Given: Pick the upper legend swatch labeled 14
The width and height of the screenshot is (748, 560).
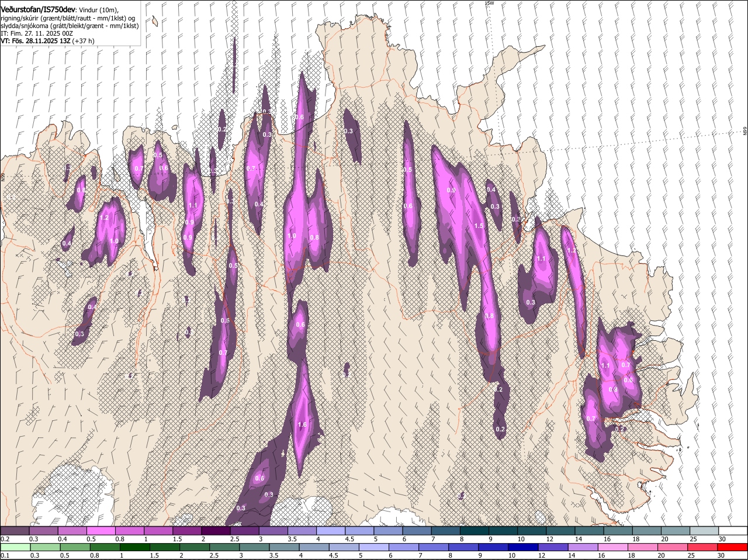Looking at the screenshot, I should (x=590, y=531).
